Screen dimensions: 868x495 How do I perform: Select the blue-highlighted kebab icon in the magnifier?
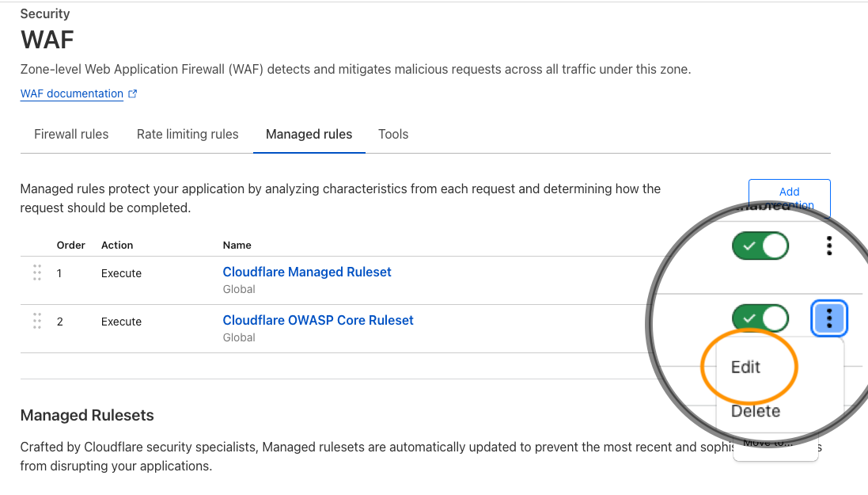[x=829, y=318]
